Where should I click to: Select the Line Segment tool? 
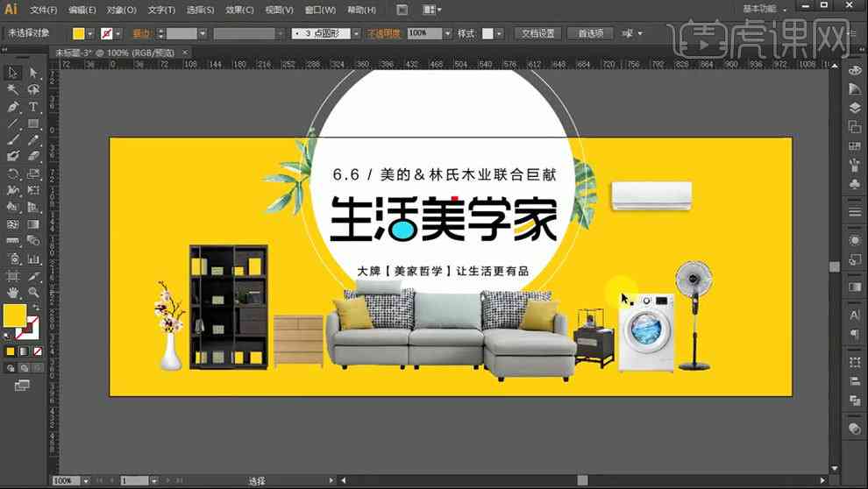[13, 123]
